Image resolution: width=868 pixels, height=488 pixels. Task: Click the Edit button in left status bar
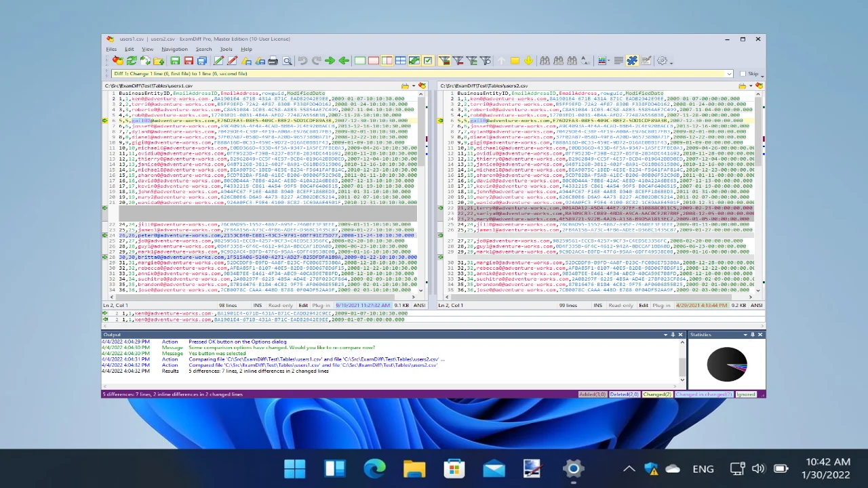tap(303, 306)
